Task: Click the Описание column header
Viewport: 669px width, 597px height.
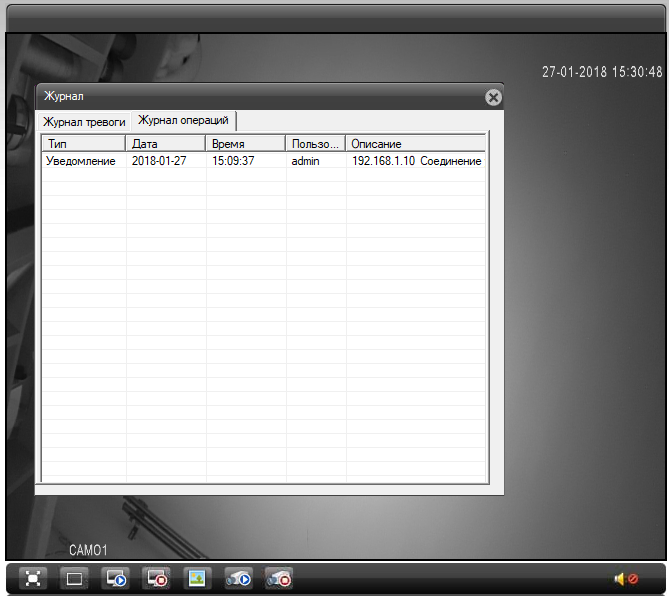Action: 416,144
